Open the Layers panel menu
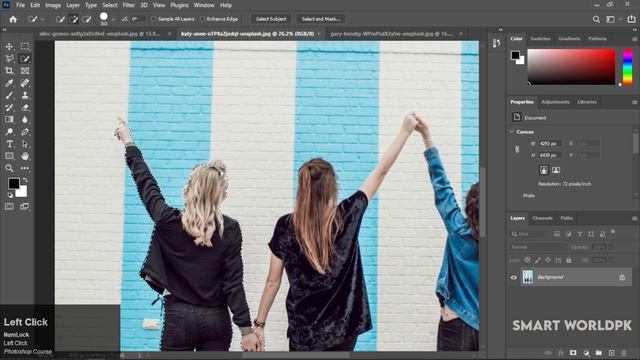 click(x=634, y=218)
